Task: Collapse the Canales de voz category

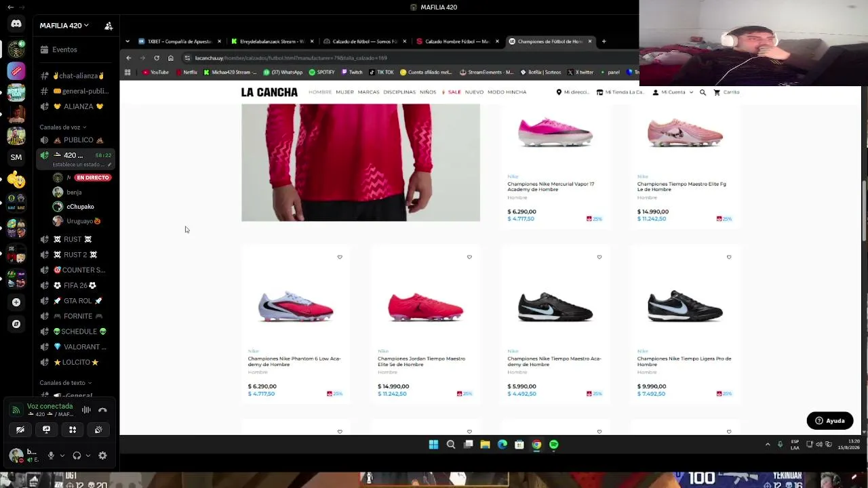Action: (x=63, y=127)
